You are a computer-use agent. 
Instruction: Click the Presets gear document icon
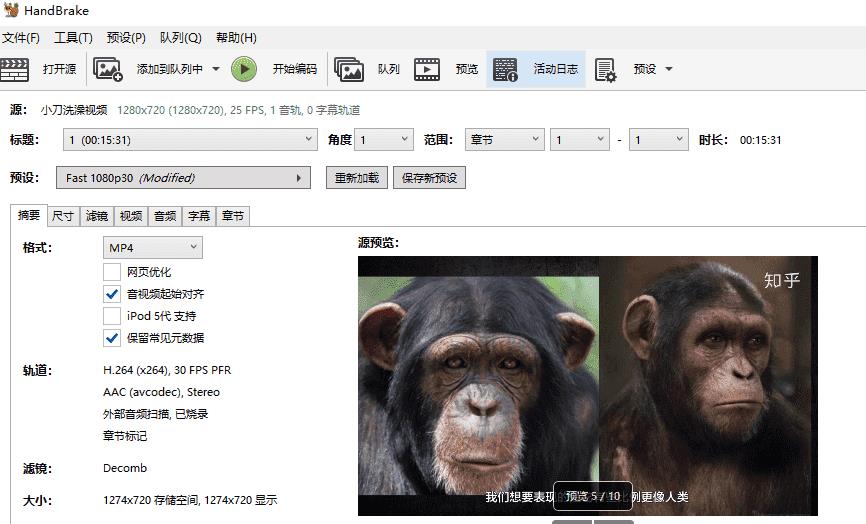tap(606, 69)
